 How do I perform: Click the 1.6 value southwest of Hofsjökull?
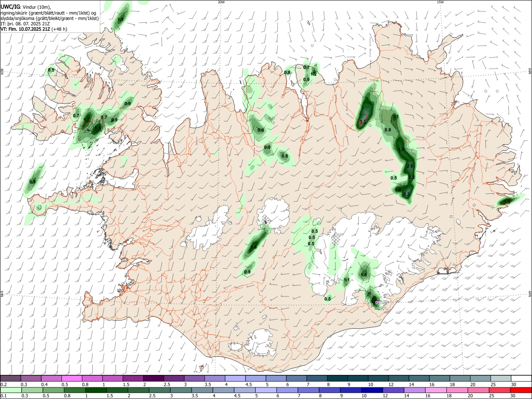click(x=254, y=247)
